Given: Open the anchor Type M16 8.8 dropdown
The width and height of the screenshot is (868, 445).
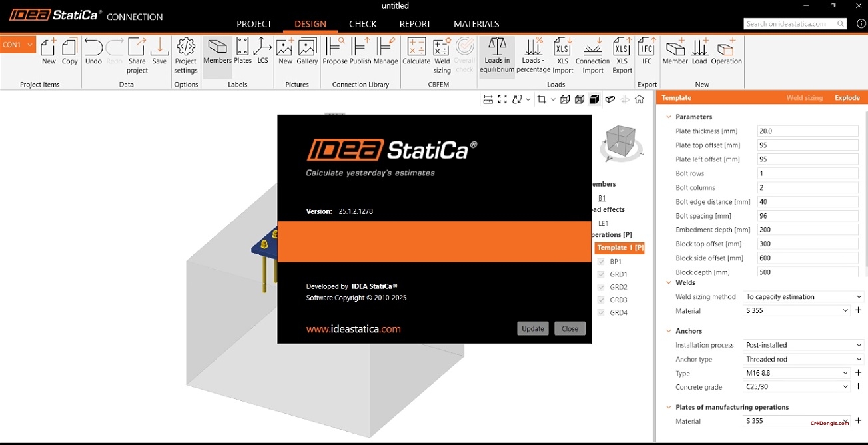Looking at the screenshot, I should pos(797,374).
